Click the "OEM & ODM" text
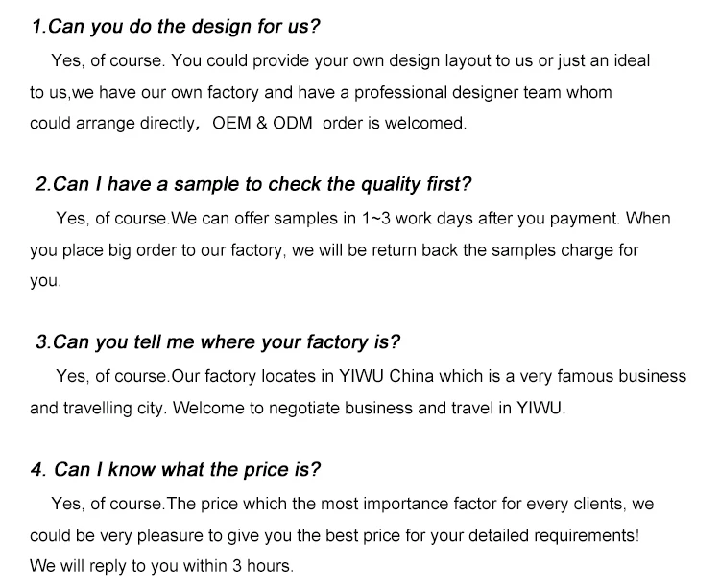720x588 pixels. point(262,124)
